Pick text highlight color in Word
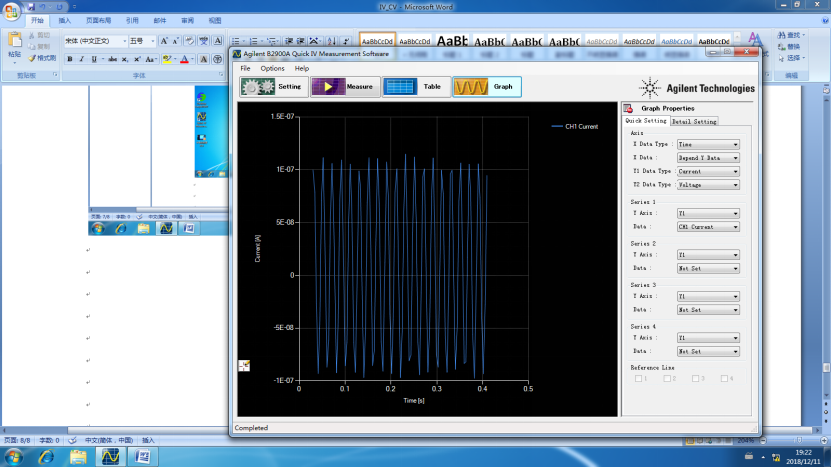This screenshot has width=831, height=468. [167, 59]
